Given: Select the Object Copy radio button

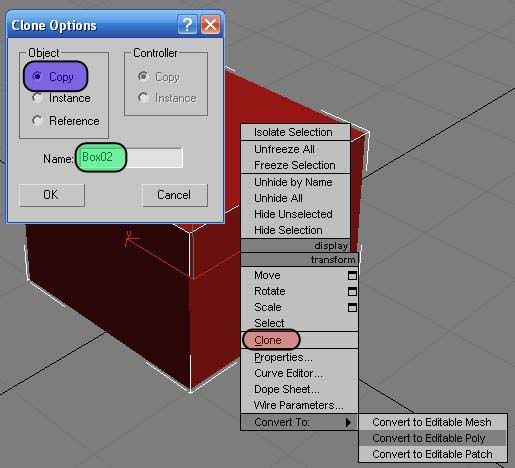Looking at the screenshot, I should pyautogui.click(x=37, y=76).
